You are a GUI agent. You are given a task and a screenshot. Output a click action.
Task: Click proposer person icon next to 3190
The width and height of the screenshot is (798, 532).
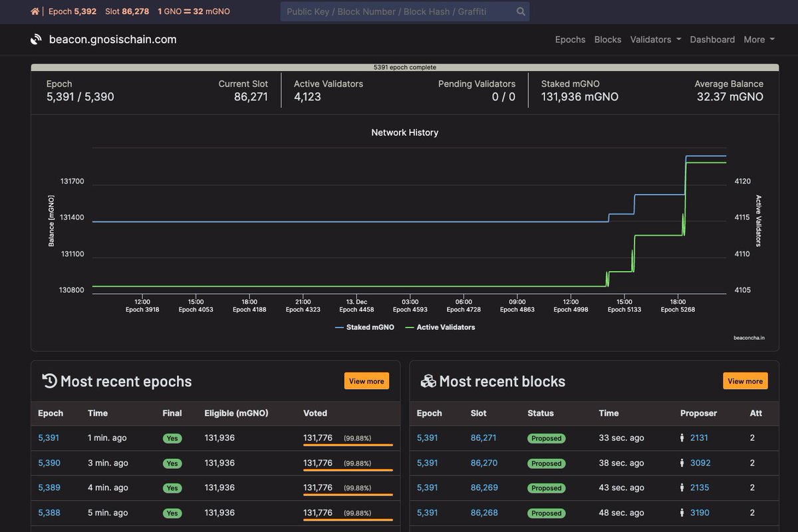click(x=682, y=513)
